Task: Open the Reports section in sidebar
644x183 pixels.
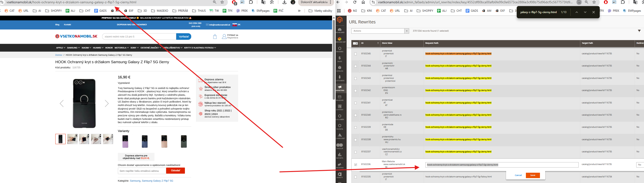Action: [x=340, y=156]
